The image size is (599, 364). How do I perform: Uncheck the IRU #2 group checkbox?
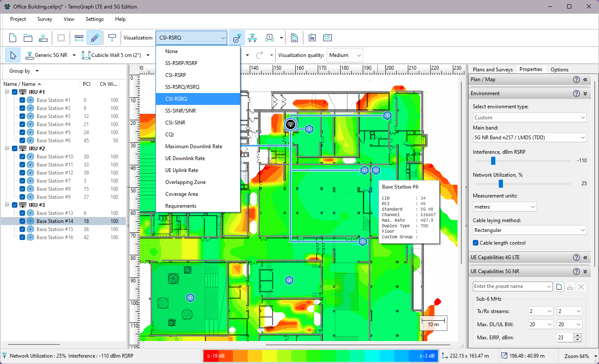pos(14,148)
